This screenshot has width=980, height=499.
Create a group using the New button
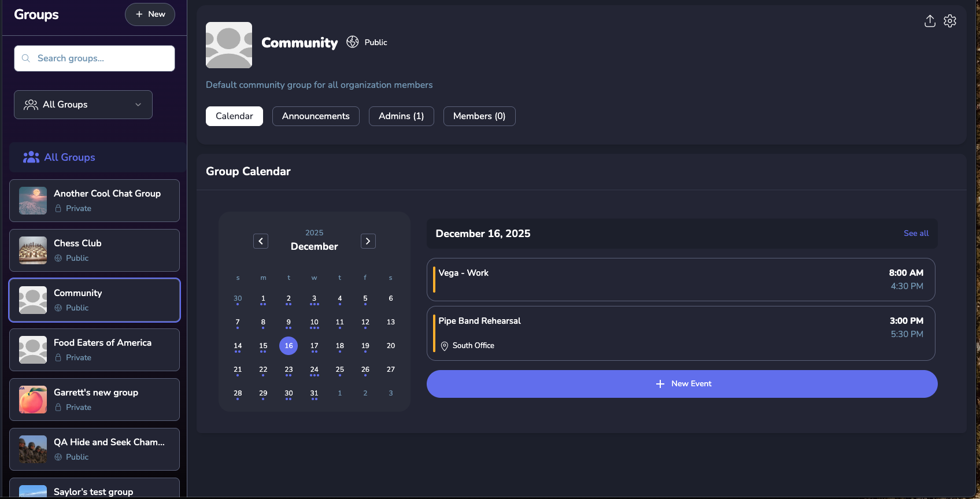(x=150, y=14)
